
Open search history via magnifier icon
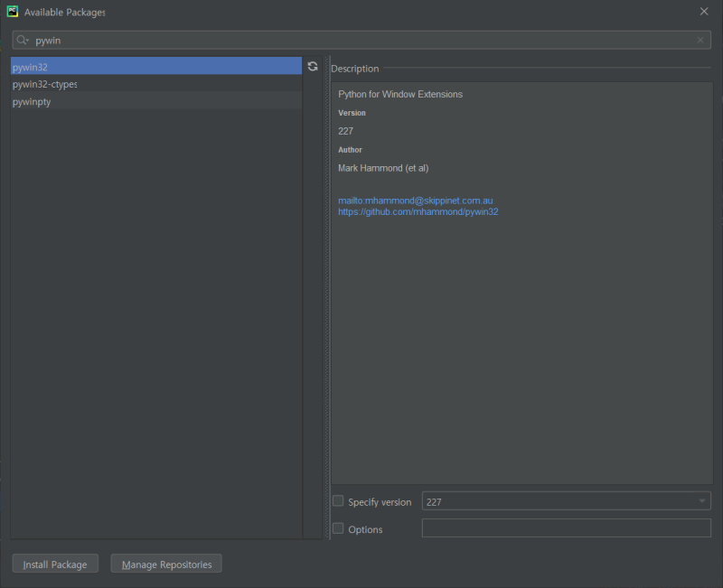click(23, 41)
